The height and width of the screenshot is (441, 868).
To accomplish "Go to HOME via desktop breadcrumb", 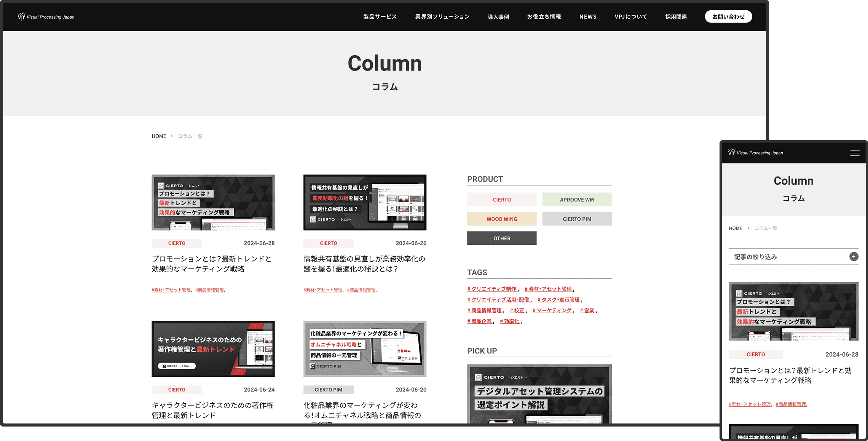I will 159,136.
